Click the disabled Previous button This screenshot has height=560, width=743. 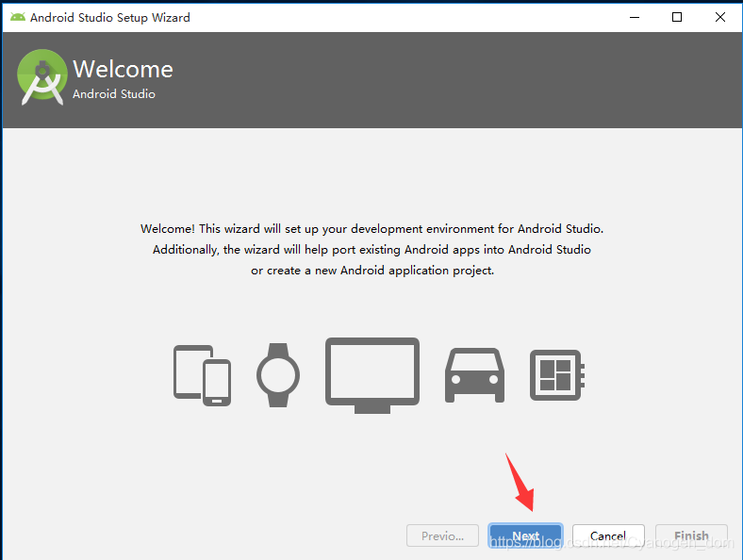click(x=442, y=535)
